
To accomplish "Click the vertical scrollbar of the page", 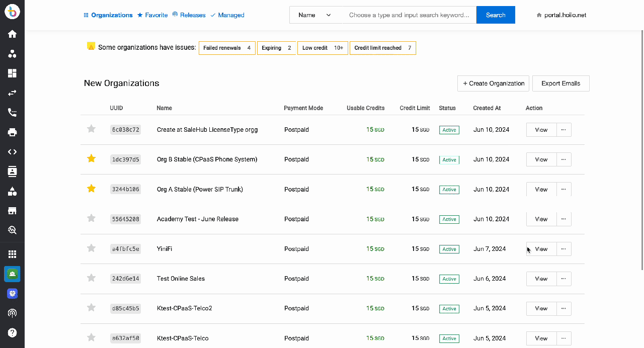I will (641, 151).
